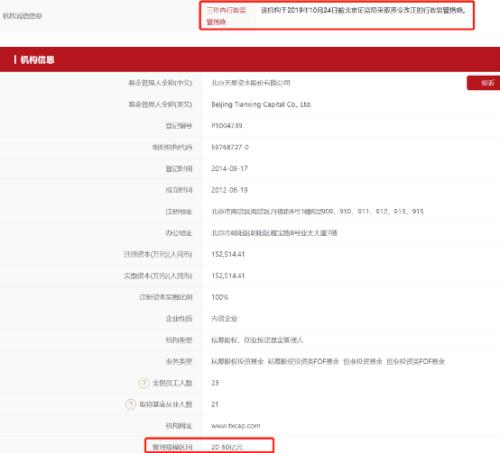500x453 pixels.
Task: Select the notice text mentioning 2019年10月24日
Action: coord(363,10)
